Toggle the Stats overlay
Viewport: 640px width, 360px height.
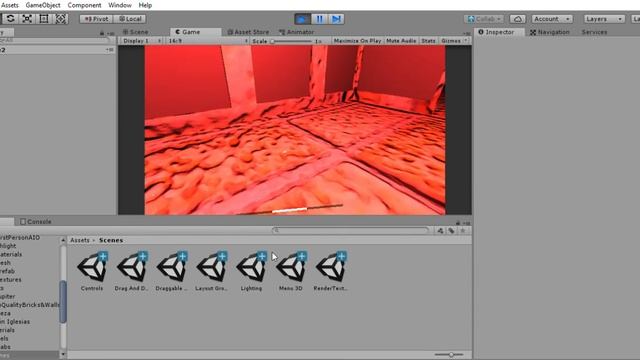click(x=428, y=41)
